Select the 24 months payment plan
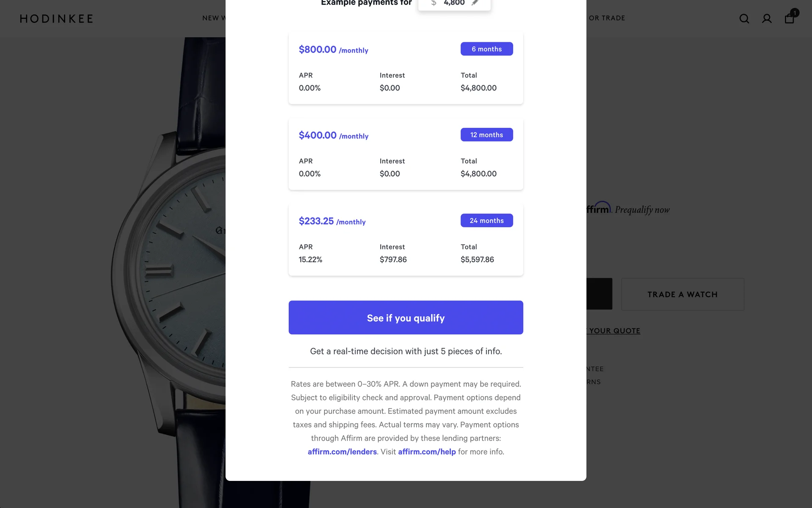Viewport: 812px width, 508px height. pos(486,221)
